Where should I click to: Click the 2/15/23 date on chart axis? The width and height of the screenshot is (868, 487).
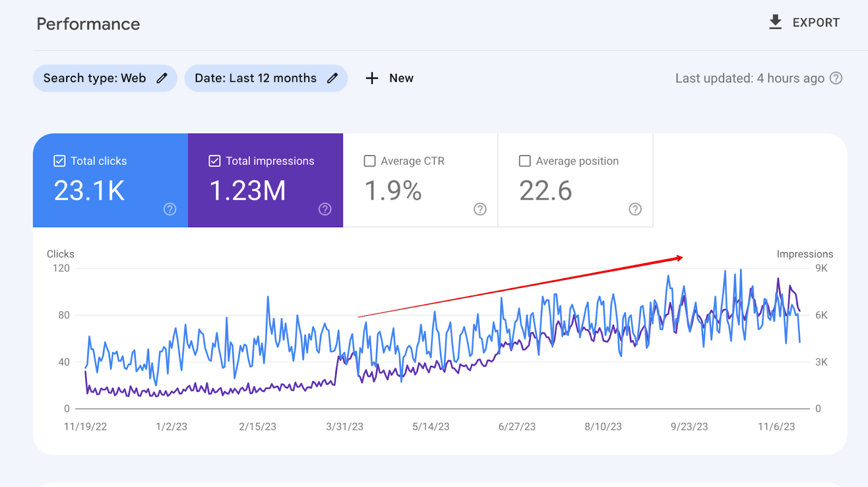(258, 427)
